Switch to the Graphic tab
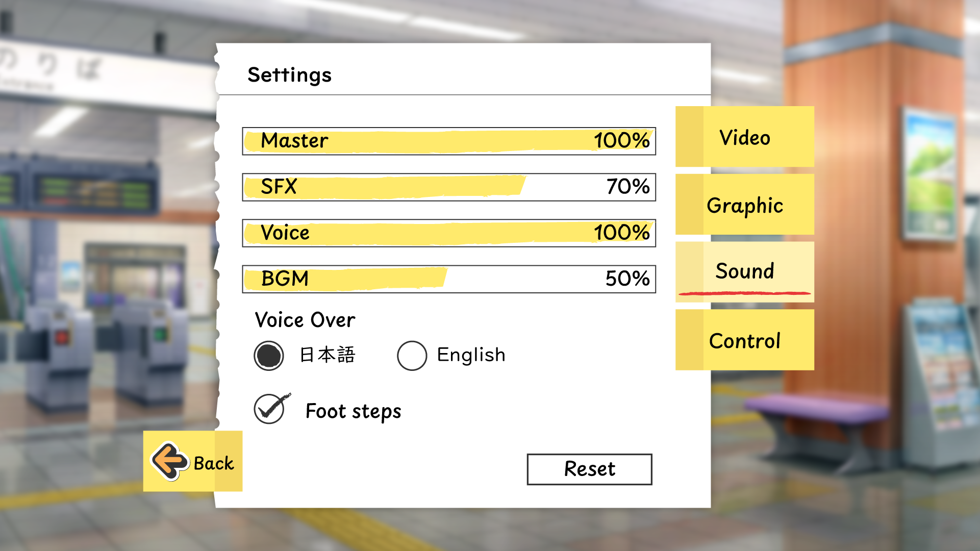The width and height of the screenshot is (980, 551). [744, 205]
